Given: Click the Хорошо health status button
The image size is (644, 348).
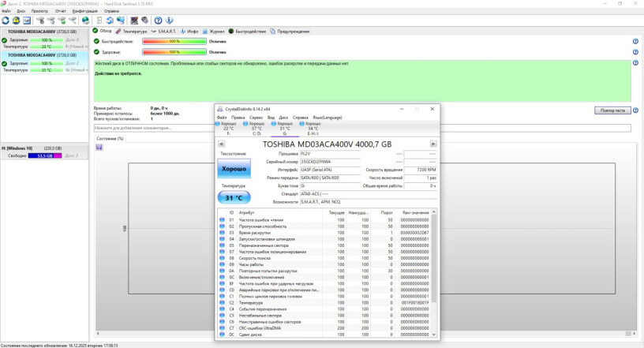Looking at the screenshot, I should (234, 168).
